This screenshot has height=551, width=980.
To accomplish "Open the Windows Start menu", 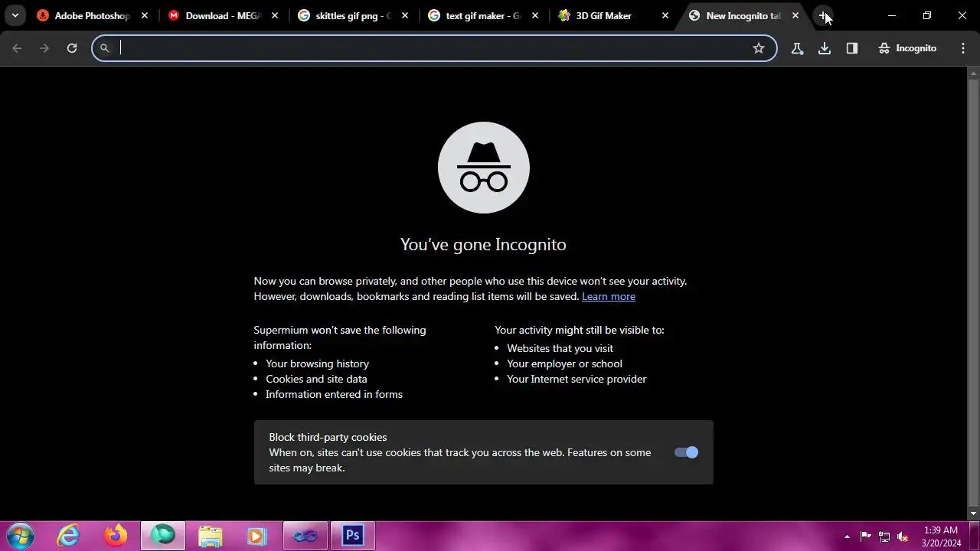I will [x=21, y=536].
